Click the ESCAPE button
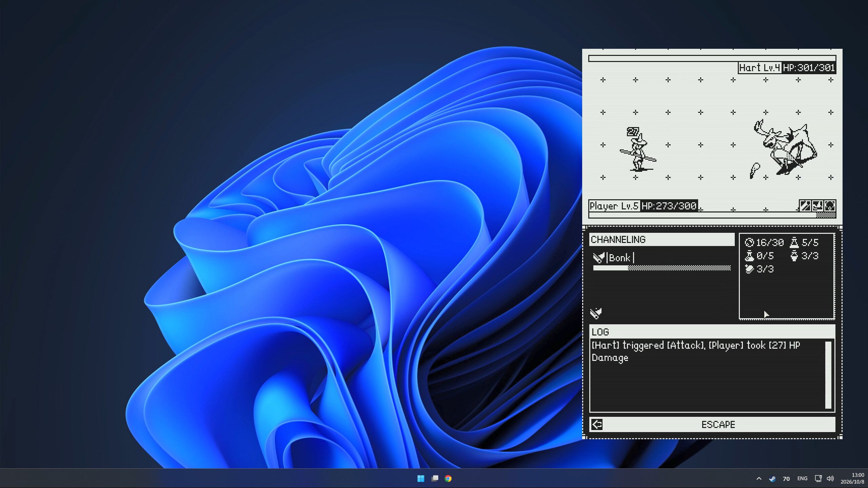 [x=712, y=424]
